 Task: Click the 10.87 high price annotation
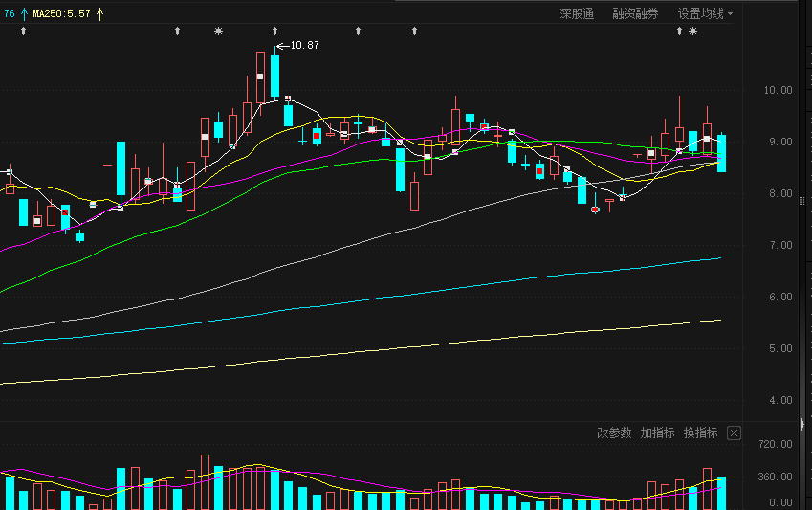tap(304, 46)
